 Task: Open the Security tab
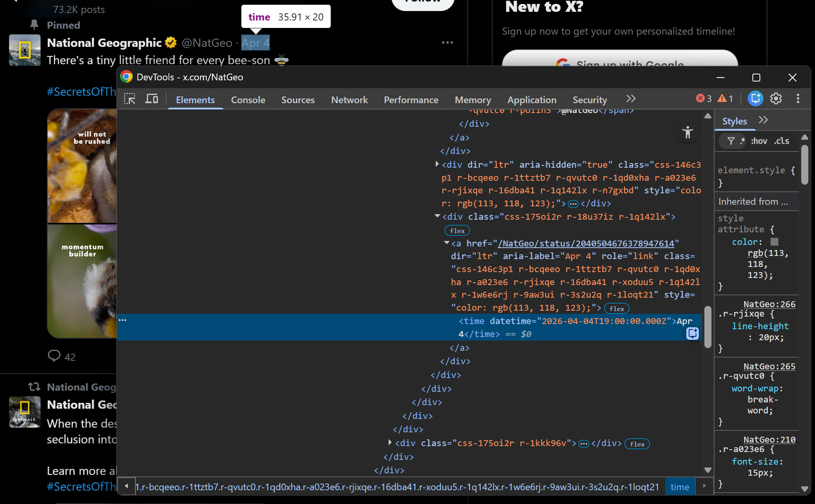coord(590,100)
